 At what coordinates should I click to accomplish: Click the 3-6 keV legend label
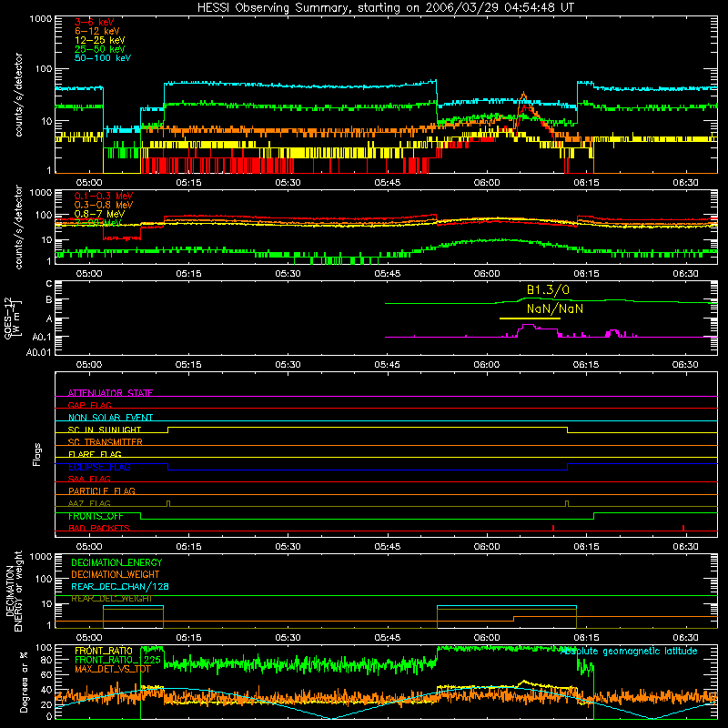point(95,22)
